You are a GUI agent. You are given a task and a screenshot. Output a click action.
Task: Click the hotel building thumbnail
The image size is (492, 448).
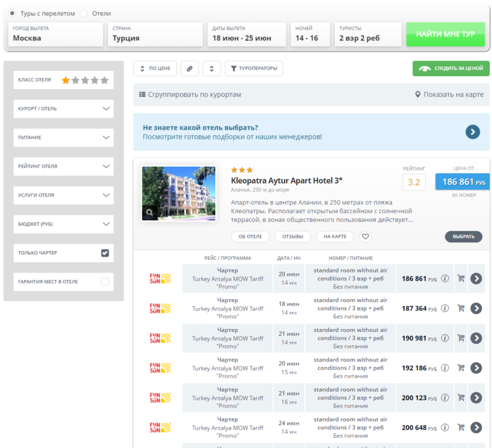click(x=178, y=193)
